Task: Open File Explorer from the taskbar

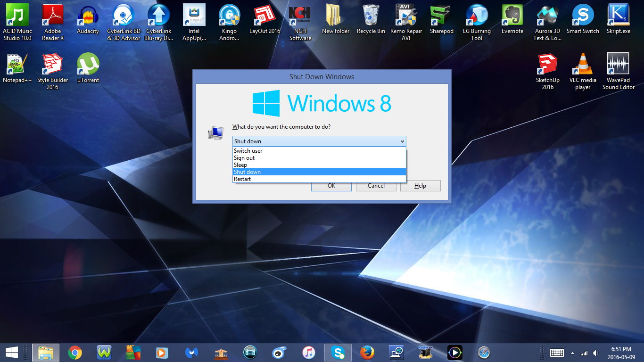Action: 46,352
